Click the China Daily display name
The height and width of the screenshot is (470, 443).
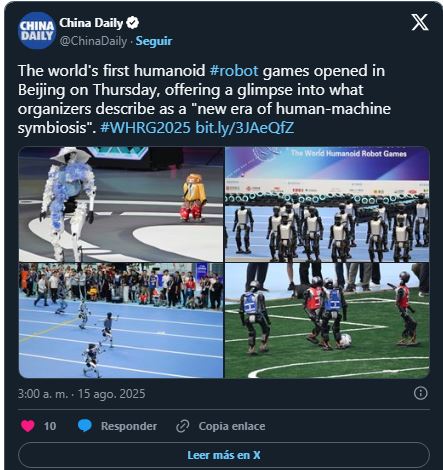[x=91, y=23]
